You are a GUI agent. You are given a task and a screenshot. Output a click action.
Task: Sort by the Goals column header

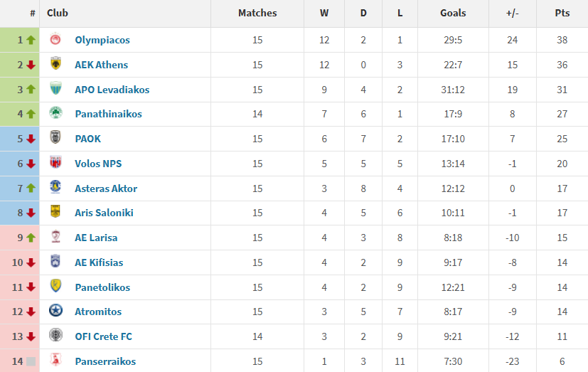pos(453,13)
